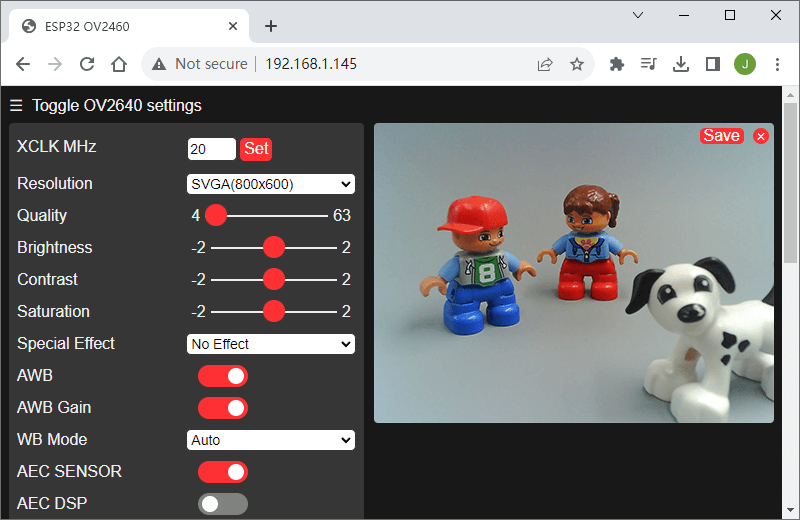
Task: Toggle the browser side panel icon
Action: tap(713, 64)
